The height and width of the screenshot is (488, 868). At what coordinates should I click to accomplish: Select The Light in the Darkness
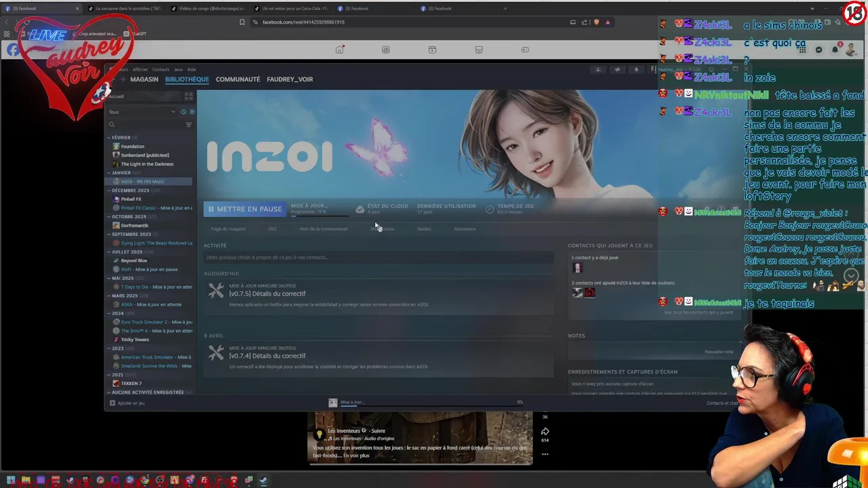[x=146, y=164]
